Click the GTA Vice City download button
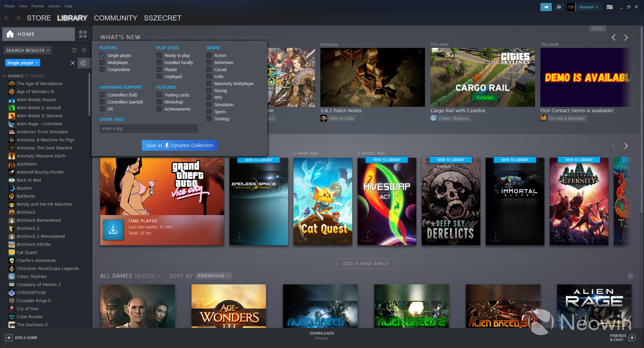 coord(113,230)
